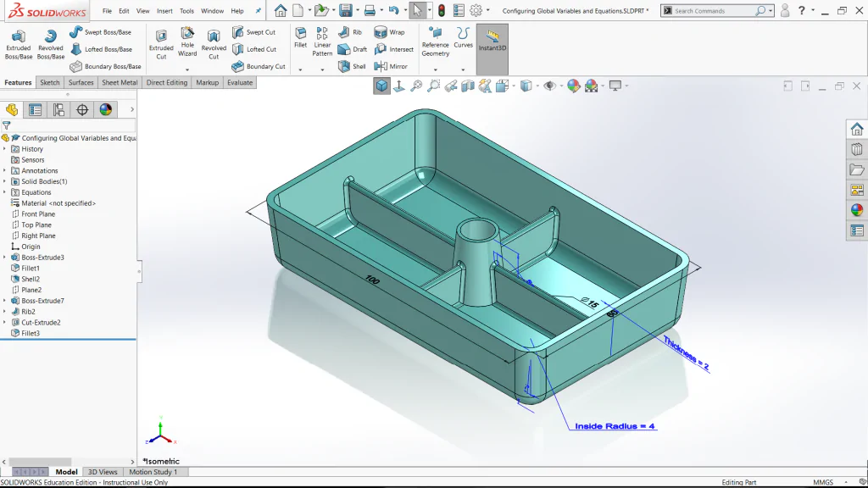Viewport: 868px width, 488px height.
Task: Switch to Motion Study 1 tab
Action: tap(153, 472)
